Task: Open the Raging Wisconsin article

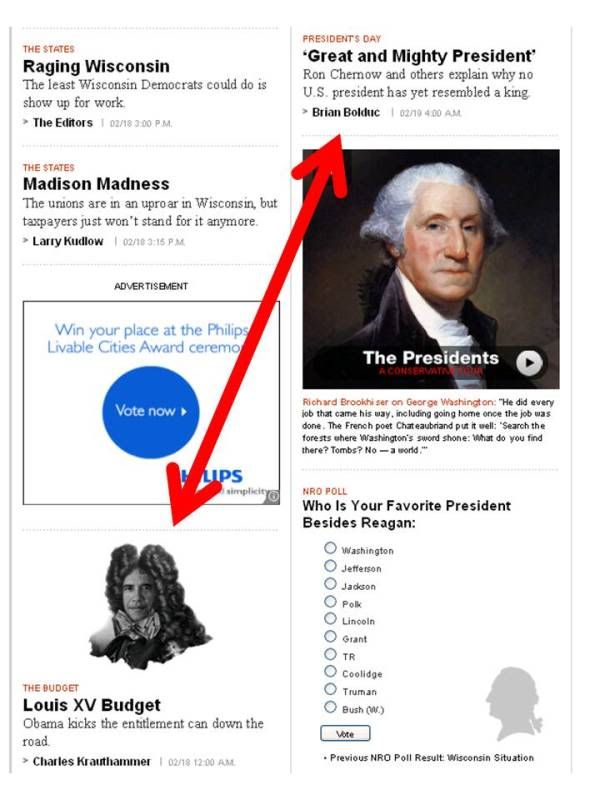Action: click(96, 66)
